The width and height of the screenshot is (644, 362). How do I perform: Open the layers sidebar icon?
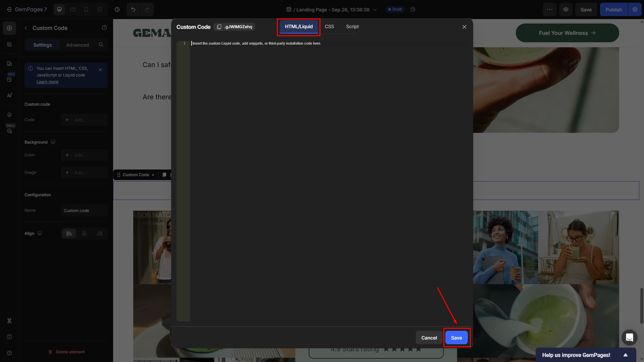coord(9,115)
